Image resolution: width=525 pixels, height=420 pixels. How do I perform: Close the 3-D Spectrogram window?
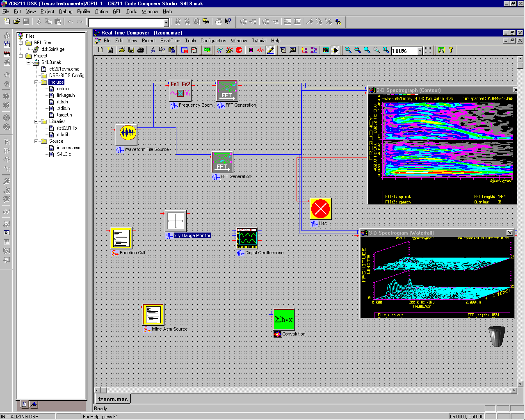[x=510, y=233]
